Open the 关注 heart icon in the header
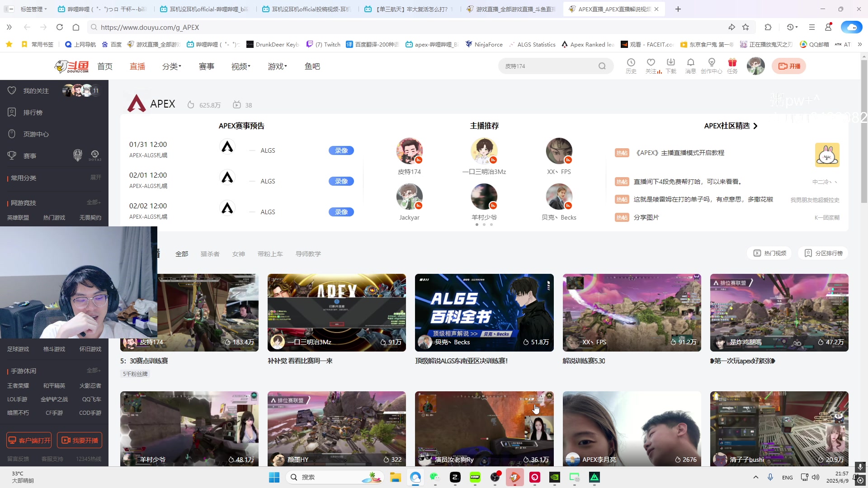The image size is (868, 488). [651, 66]
